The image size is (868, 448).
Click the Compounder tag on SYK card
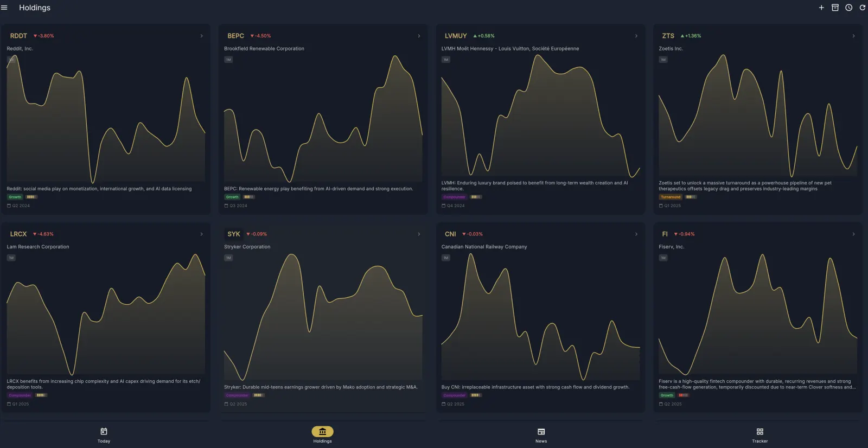pos(237,395)
